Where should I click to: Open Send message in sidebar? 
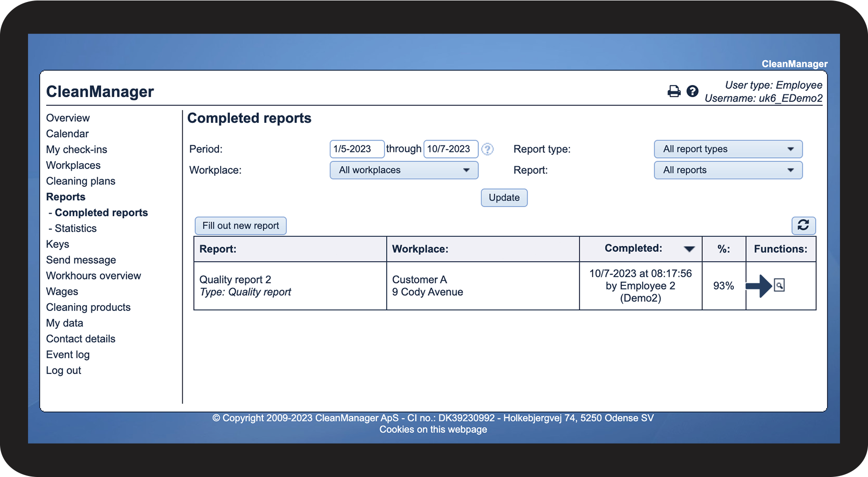tap(81, 260)
